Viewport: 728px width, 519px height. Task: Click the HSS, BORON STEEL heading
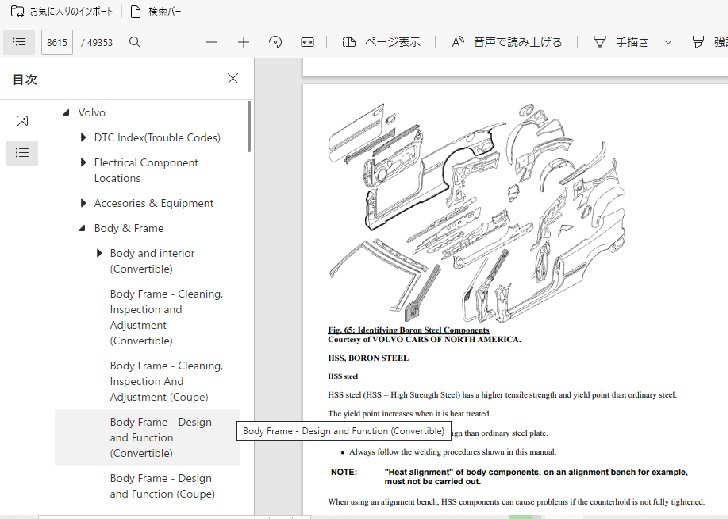pyautogui.click(x=368, y=358)
